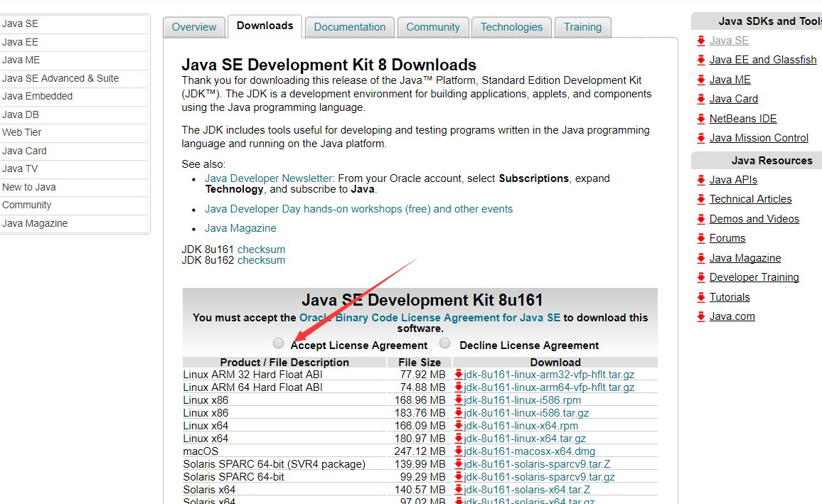Click the red icon beside Java Mission Control
Screen dimensions: 822x504
click(x=701, y=139)
